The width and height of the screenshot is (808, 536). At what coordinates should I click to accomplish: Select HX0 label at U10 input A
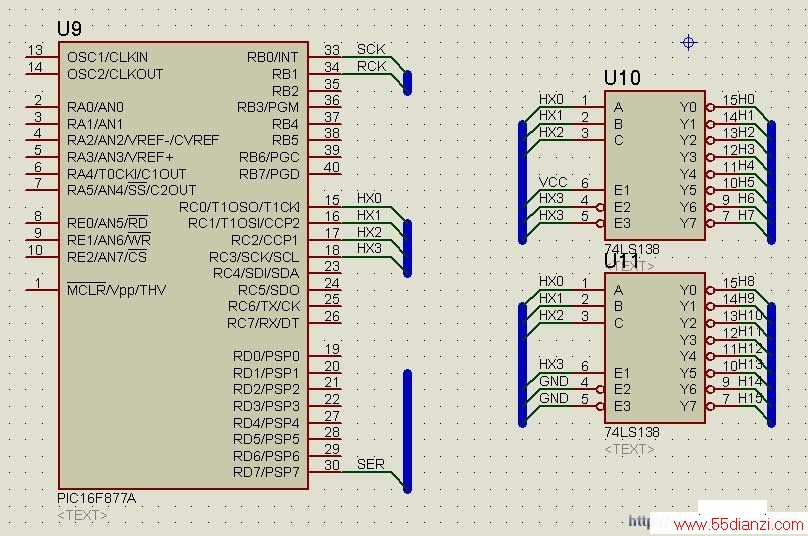click(551, 99)
